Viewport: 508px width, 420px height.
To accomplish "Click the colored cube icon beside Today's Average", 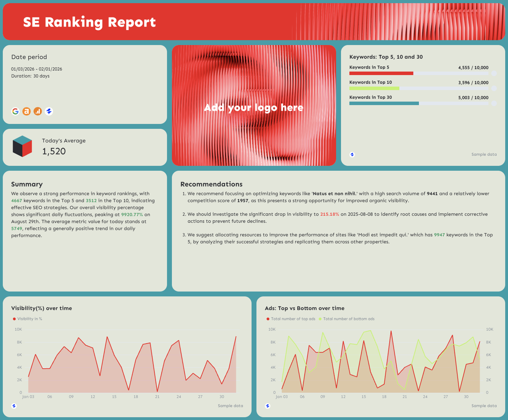I will (22, 146).
